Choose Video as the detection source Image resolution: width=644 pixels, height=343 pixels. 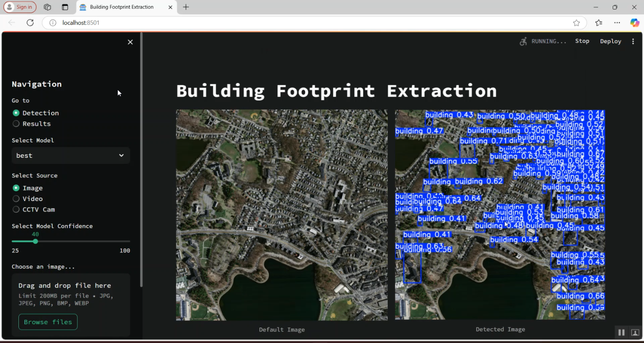[x=15, y=199]
